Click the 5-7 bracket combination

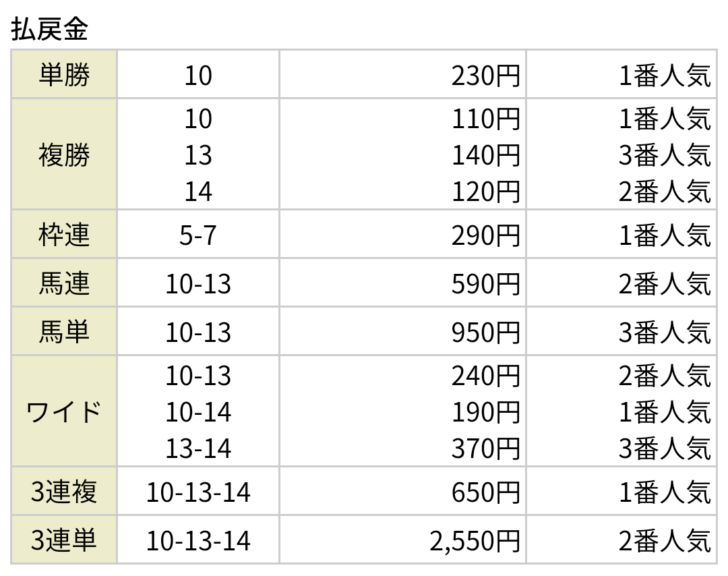pos(198,235)
